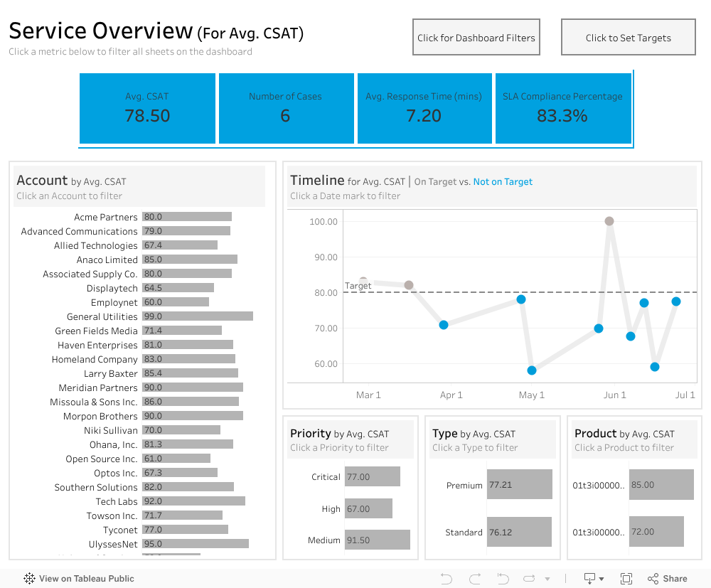Revert dashboard to original view

coord(501,578)
